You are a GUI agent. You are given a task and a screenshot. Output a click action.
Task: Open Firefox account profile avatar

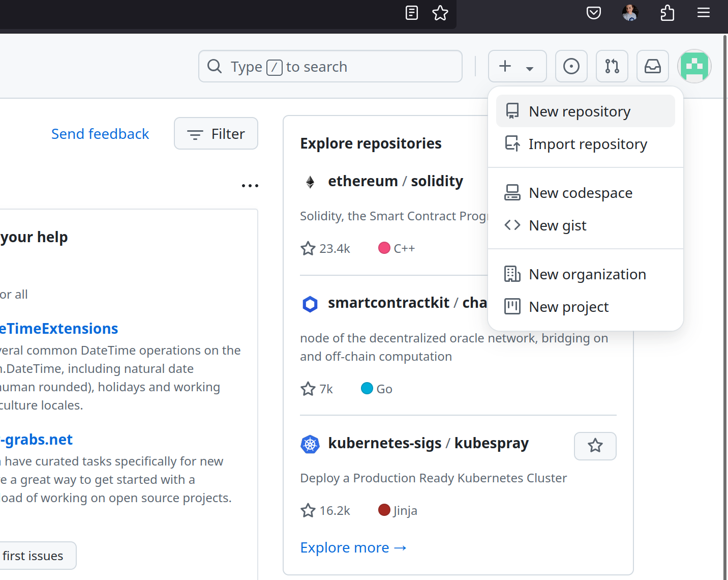click(x=630, y=13)
